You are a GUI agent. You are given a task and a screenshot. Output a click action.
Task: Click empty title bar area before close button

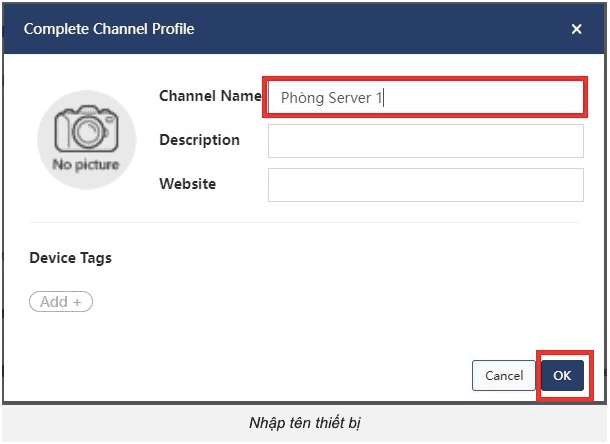click(x=400, y=29)
